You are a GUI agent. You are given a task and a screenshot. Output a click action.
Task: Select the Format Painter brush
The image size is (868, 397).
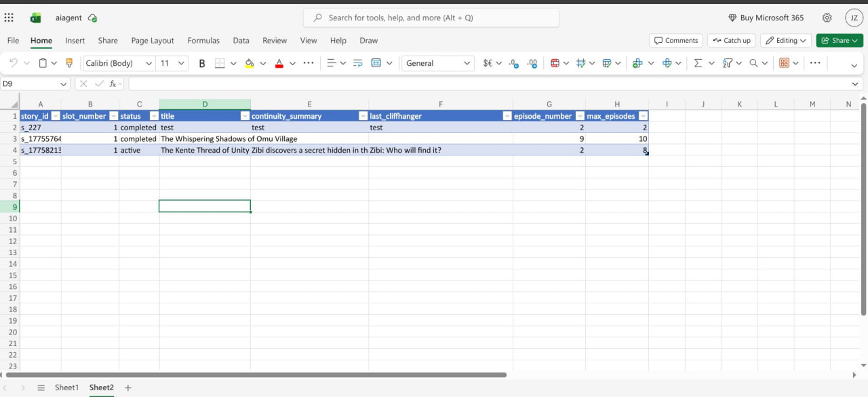[x=68, y=63]
